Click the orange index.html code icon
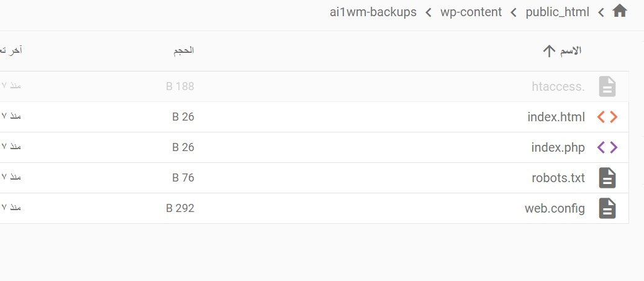Screen dimensions: 644x281 pos(607,117)
